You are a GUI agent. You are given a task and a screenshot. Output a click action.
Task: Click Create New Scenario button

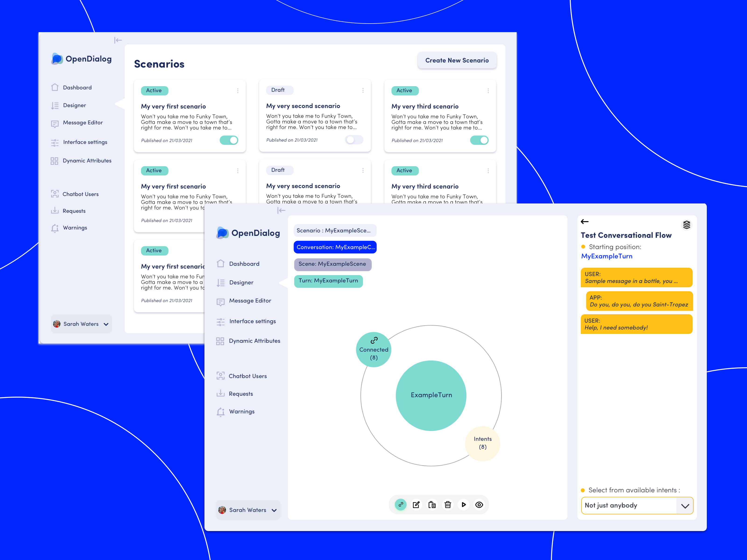(x=457, y=60)
